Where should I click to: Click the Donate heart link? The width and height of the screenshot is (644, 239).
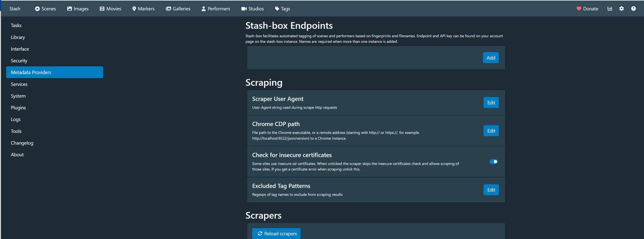(x=587, y=9)
